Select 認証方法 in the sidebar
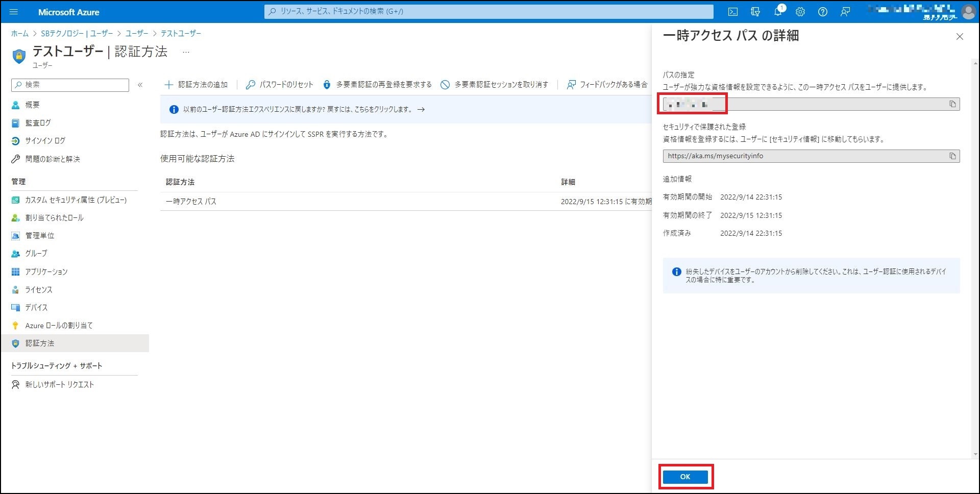The width and height of the screenshot is (980, 494). (75, 343)
